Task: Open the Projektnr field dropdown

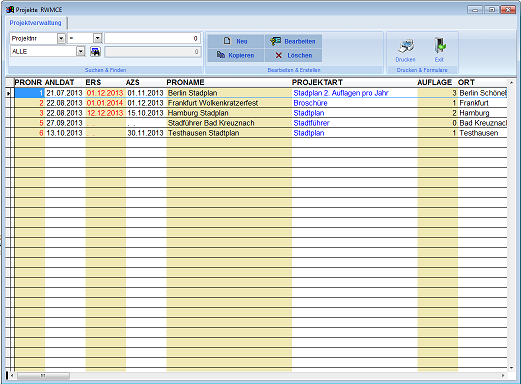Action: 61,38
